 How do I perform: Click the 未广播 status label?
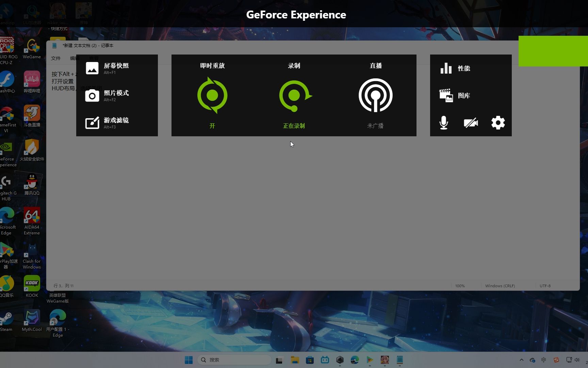(375, 126)
